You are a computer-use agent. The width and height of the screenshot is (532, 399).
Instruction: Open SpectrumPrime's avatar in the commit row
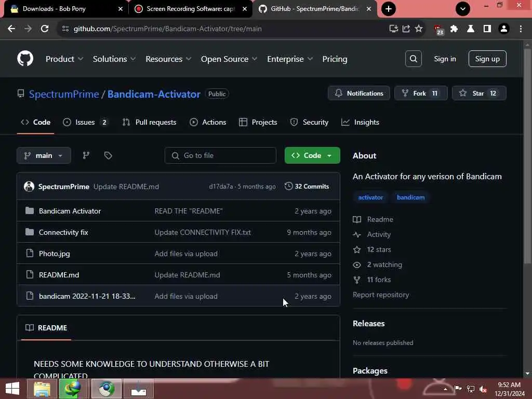click(x=29, y=187)
